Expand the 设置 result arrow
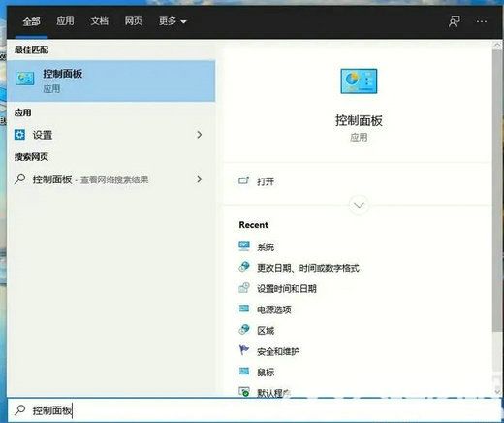This screenshot has width=504, height=423. tap(200, 135)
